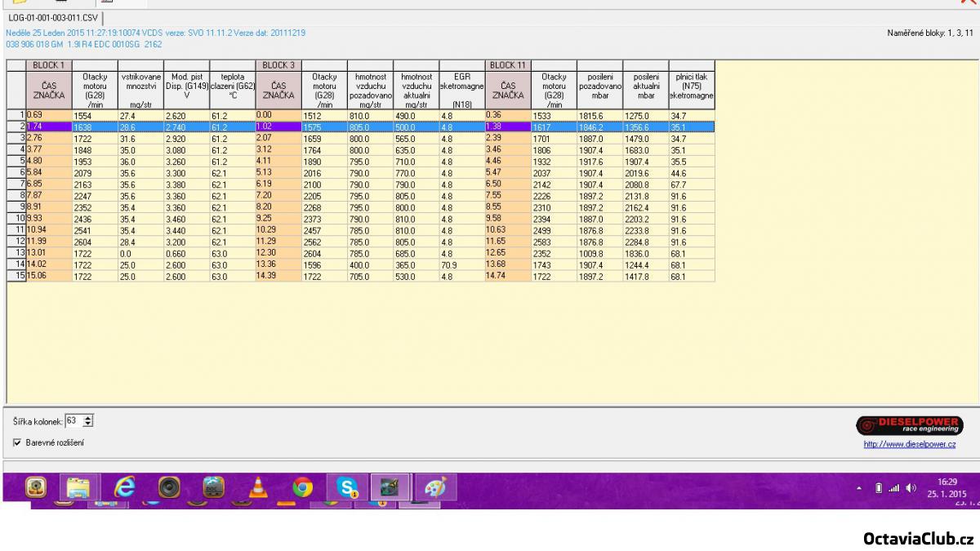Decrease Šířka kolonek with the down arrow
The image size is (980, 551).
point(89,424)
